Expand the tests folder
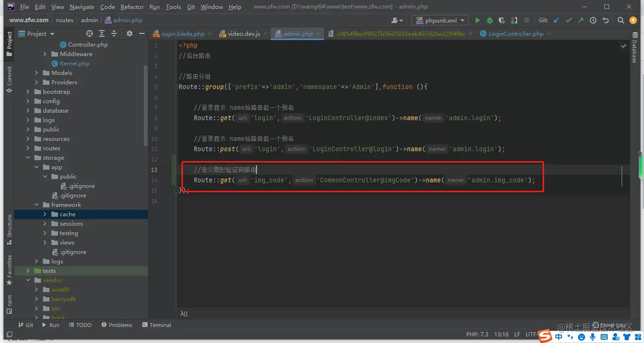 28,271
